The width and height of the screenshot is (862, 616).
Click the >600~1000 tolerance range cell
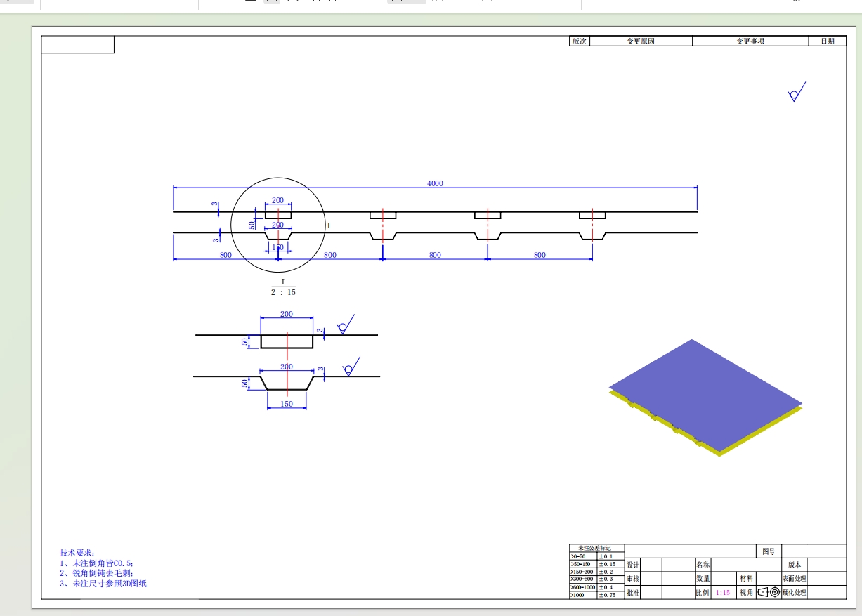[x=582, y=587]
